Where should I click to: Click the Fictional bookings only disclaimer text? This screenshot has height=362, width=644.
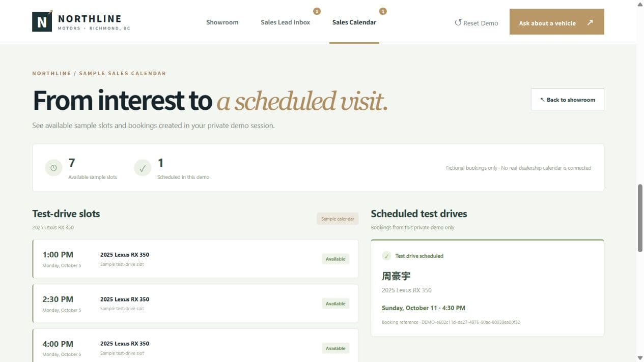coord(518,168)
